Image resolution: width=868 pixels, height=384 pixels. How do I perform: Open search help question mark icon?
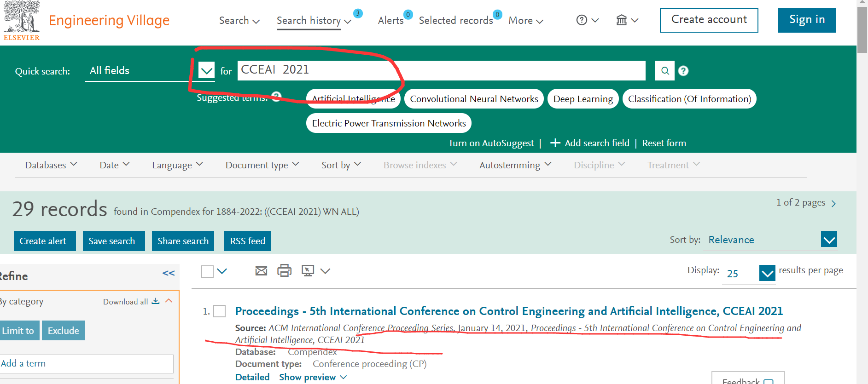(683, 71)
